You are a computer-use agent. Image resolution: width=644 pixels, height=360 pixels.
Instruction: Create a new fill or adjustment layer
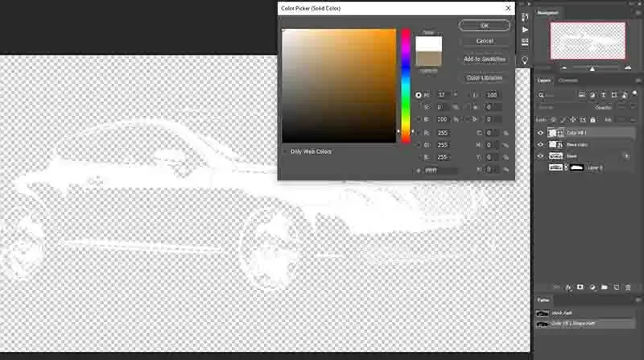pos(592,288)
